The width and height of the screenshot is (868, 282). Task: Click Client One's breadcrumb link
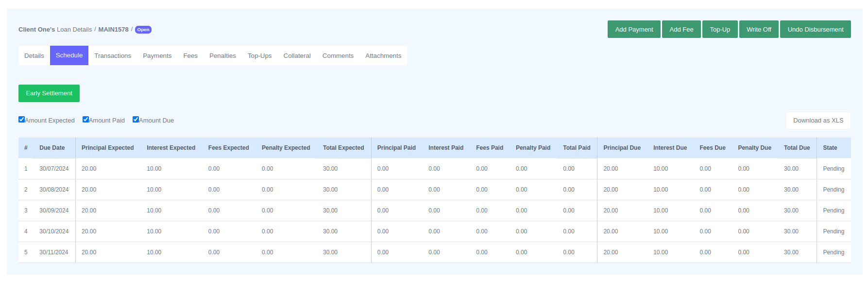(36, 30)
